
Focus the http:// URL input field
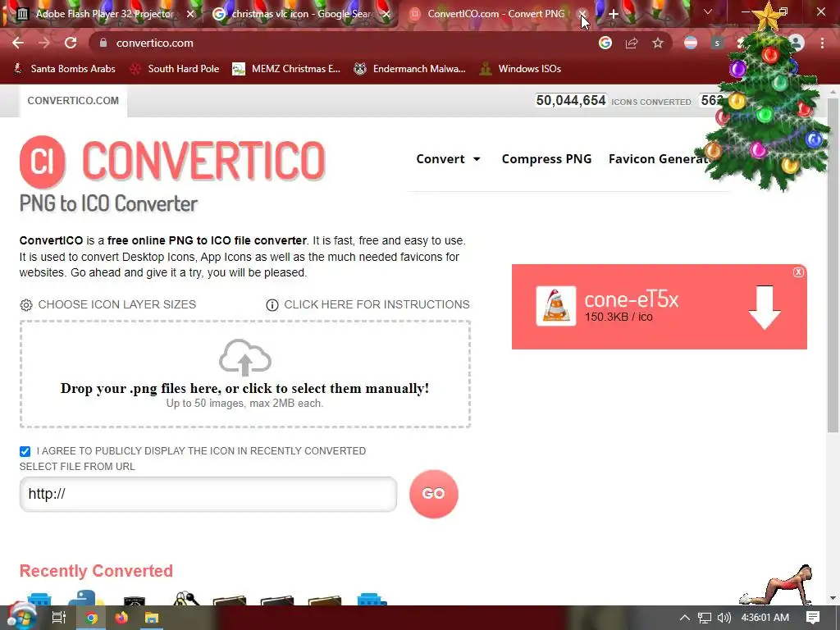point(208,494)
